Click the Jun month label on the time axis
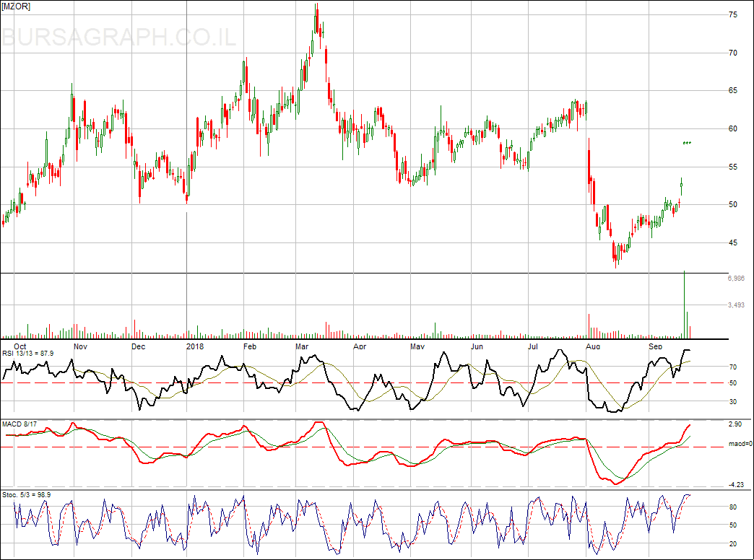 click(477, 346)
